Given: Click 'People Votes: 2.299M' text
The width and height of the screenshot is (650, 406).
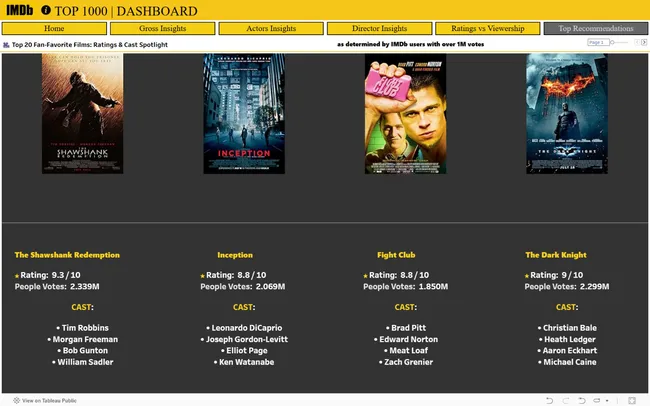Looking at the screenshot, I should point(567,287).
